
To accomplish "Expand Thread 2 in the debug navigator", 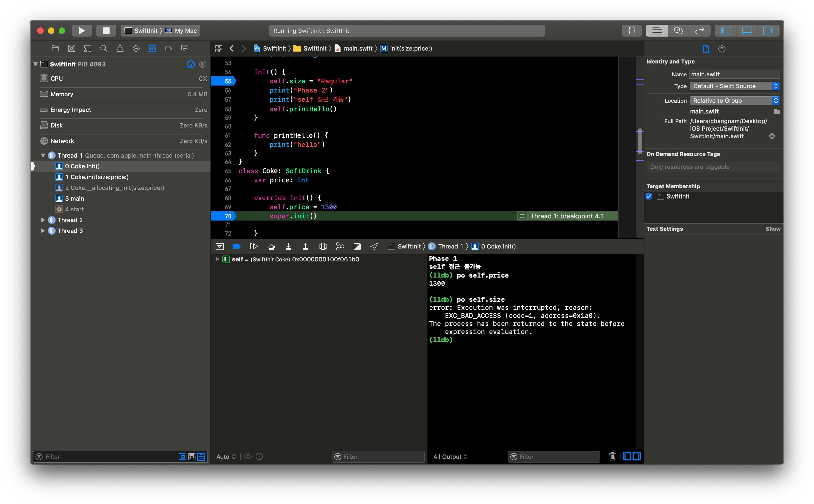I will [x=43, y=220].
